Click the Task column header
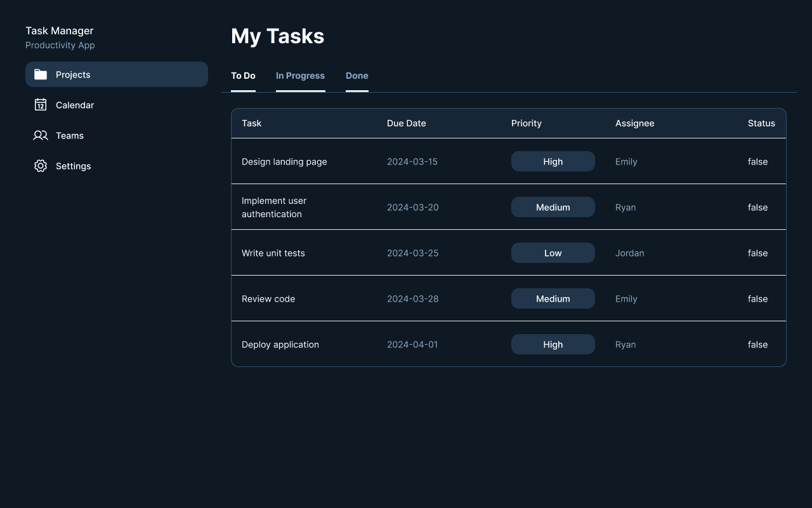Image resolution: width=812 pixels, height=508 pixels. coord(251,123)
